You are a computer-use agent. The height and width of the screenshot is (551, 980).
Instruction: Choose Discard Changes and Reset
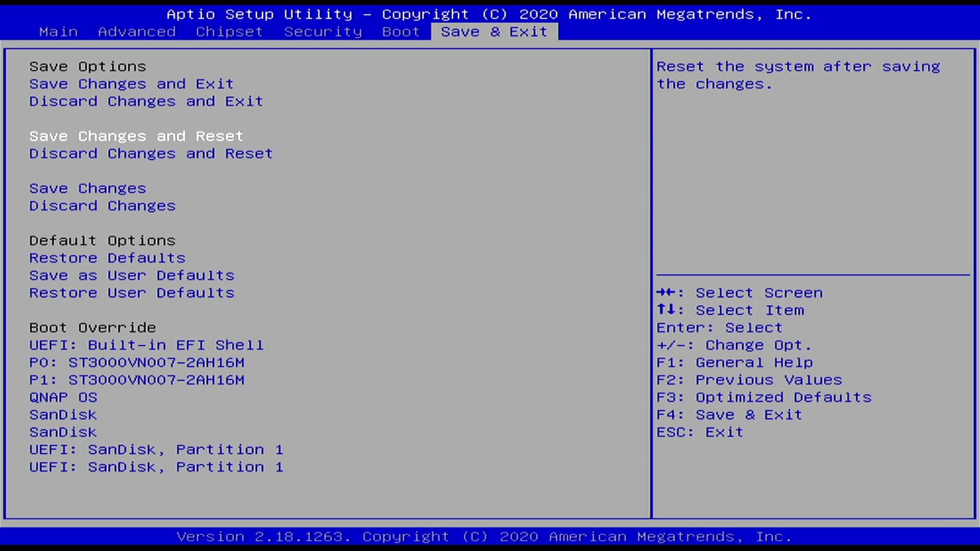[151, 154]
